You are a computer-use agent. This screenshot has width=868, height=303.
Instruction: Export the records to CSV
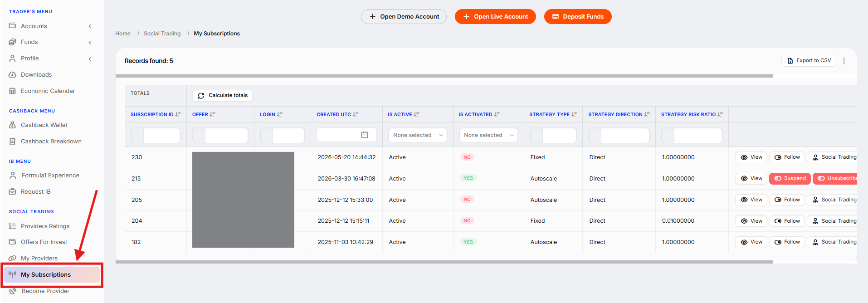click(x=809, y=61)
